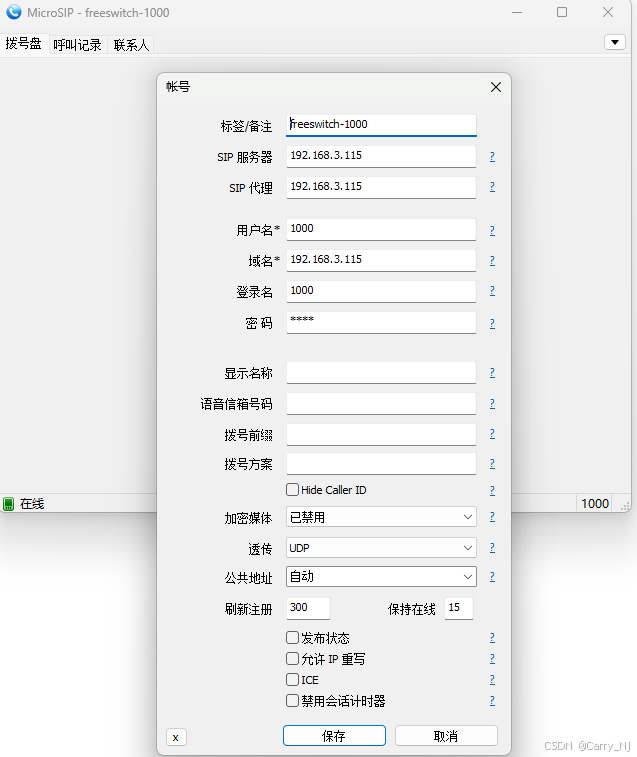Open help link for 用户名
The width and height of the screenshot is (637, 757).
[x=492, y=231]
